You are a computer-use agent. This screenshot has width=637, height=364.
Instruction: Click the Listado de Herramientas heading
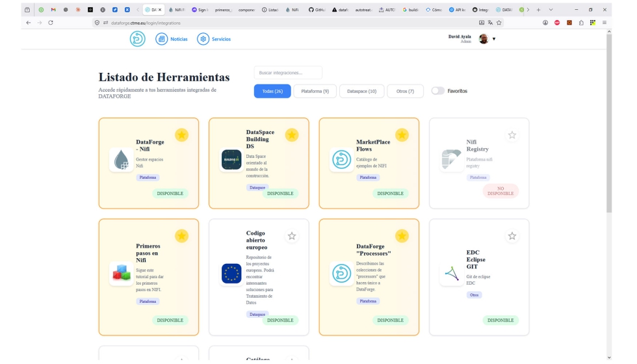(x=164, y=77)
